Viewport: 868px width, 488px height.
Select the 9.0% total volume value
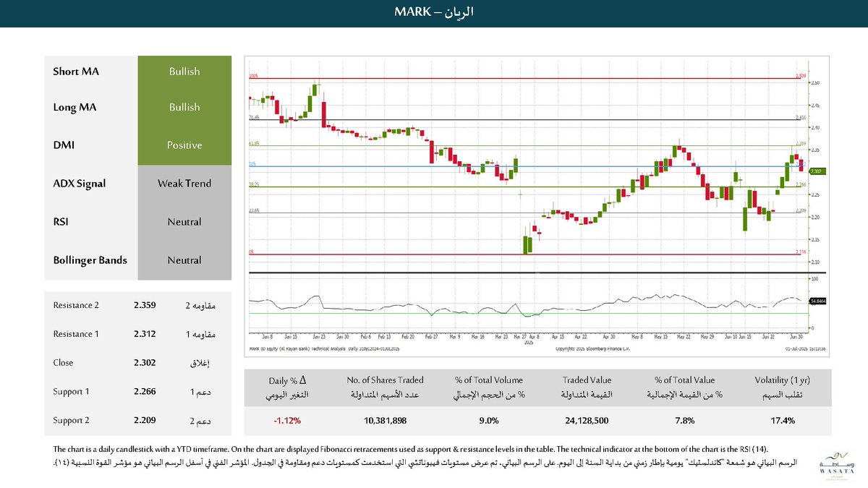488,419
